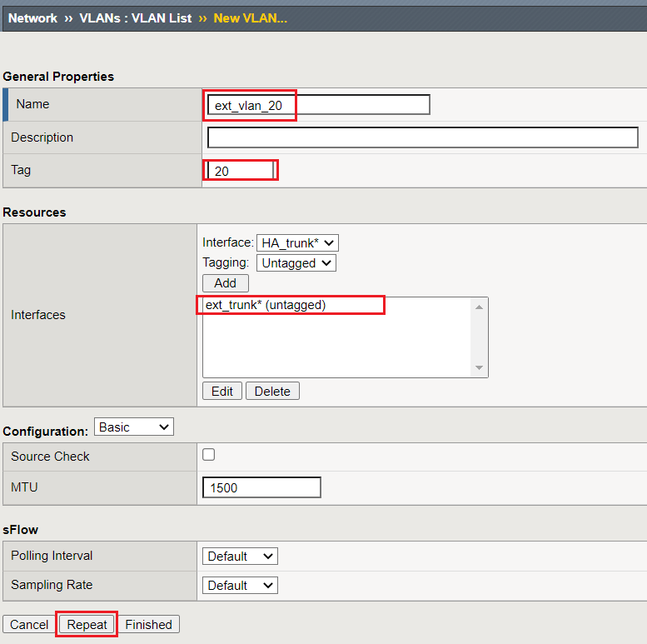
Task: Click the Delete button under Interfaces list
Action: 272,391
